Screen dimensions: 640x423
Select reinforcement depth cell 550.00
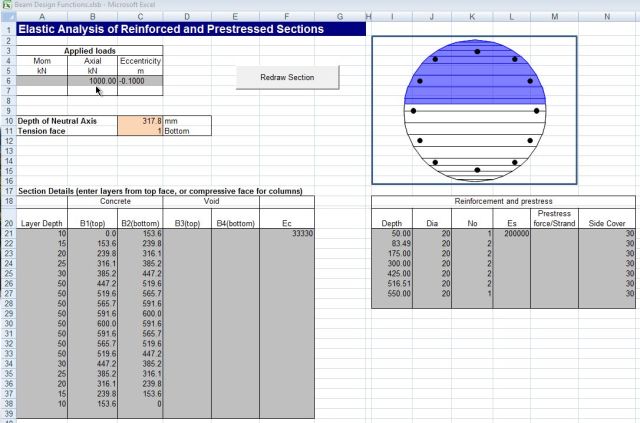click(392, 294)
